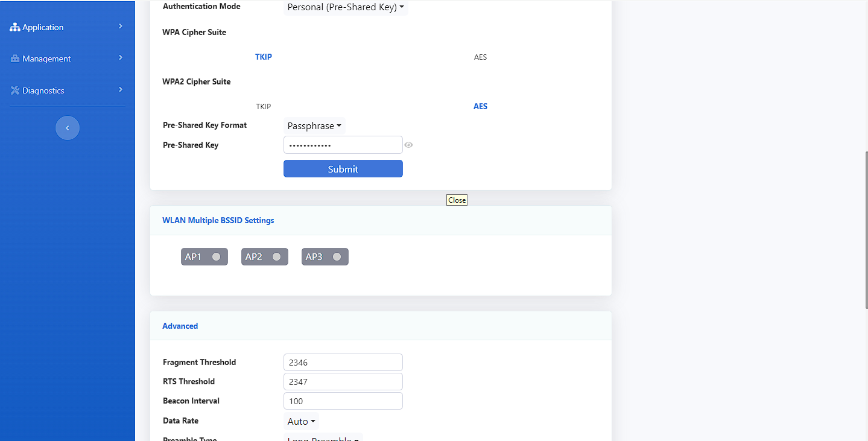This screenshot has height=441, width=868.
Task: Open the Data Rate Auto dropdown
Action: [302, 422]
